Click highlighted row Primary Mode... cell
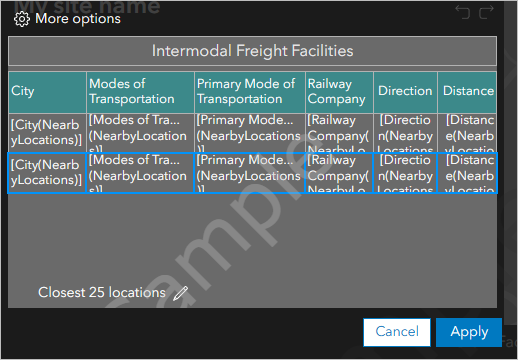 pyautogui.click(x=250, y=173)
